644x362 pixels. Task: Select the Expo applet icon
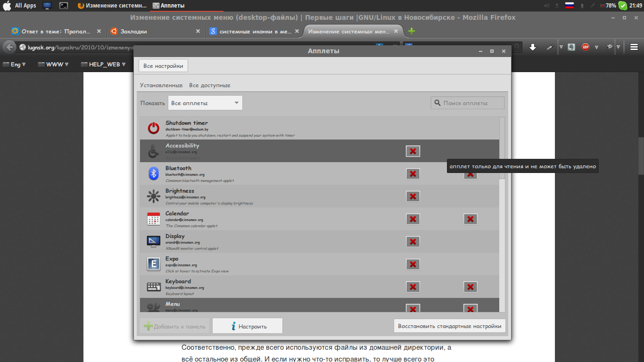pyautogui.click(x=154, y=264)
